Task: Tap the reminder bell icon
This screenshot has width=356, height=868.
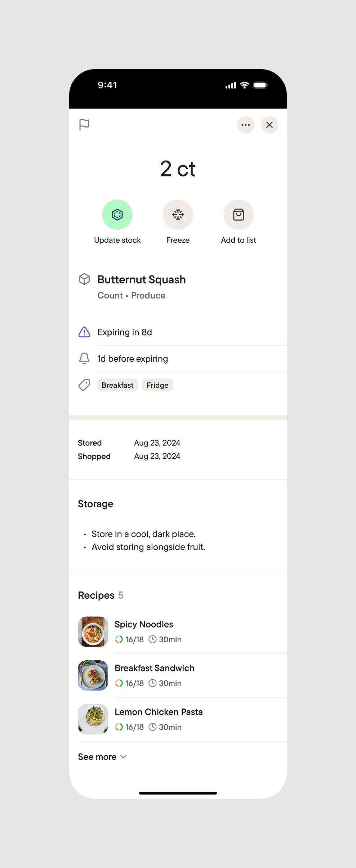Action: 84,359
